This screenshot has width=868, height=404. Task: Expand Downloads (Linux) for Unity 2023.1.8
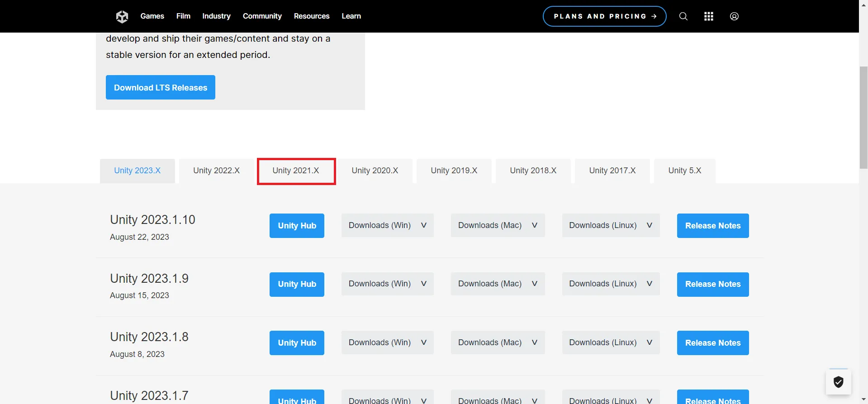[x=611, y=342]
